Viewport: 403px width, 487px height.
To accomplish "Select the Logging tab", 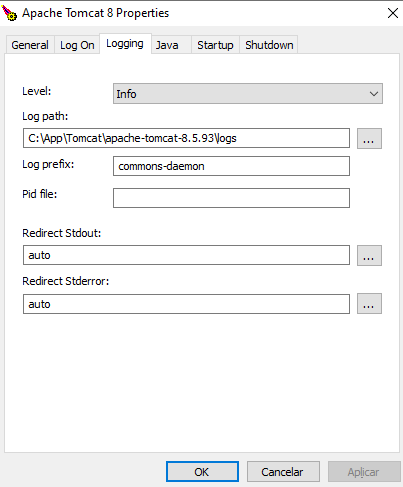I will pos(125,44).
